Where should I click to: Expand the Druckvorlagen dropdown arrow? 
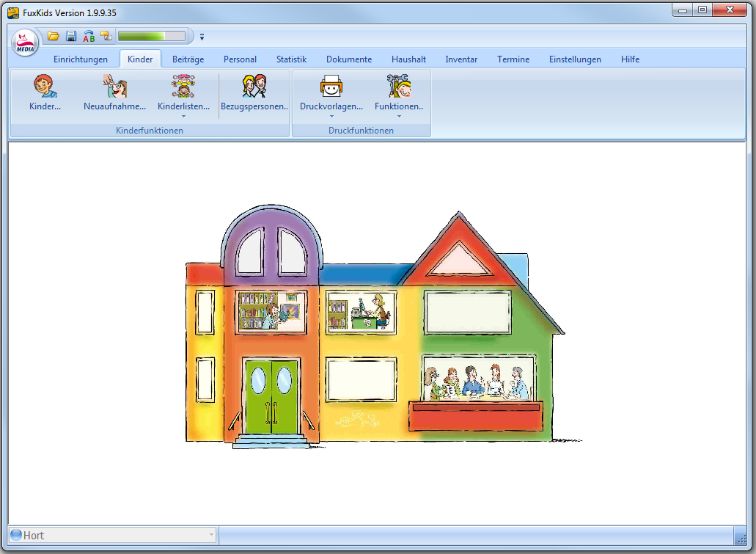[331, 116]
